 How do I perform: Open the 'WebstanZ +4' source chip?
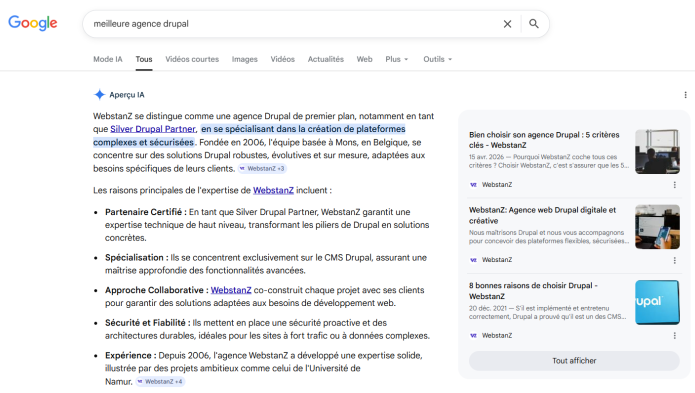click(x=160, y=381)
